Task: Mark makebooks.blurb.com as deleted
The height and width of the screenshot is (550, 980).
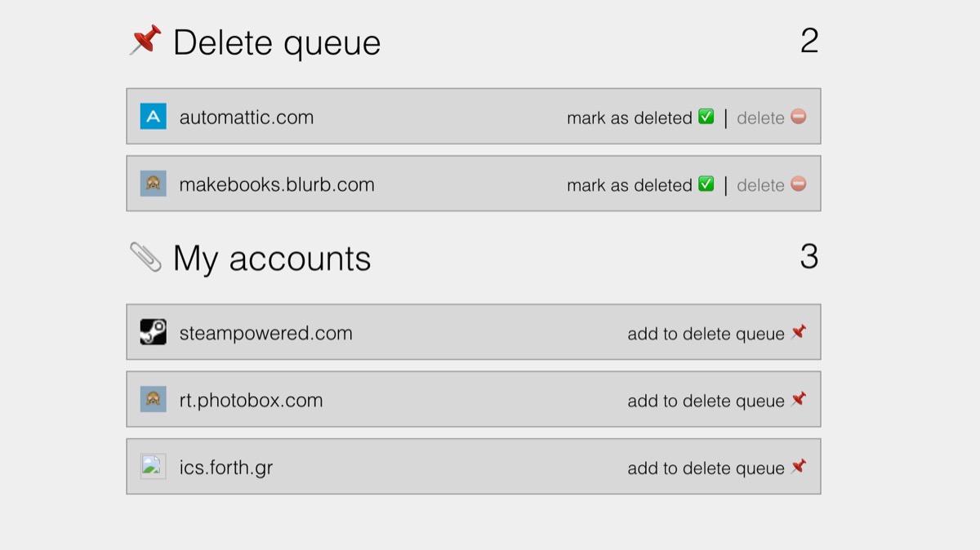Action: coord(630,185)
